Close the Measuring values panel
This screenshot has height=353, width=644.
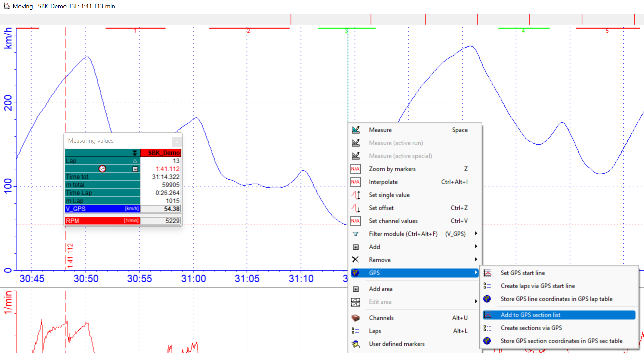[177, 142]
